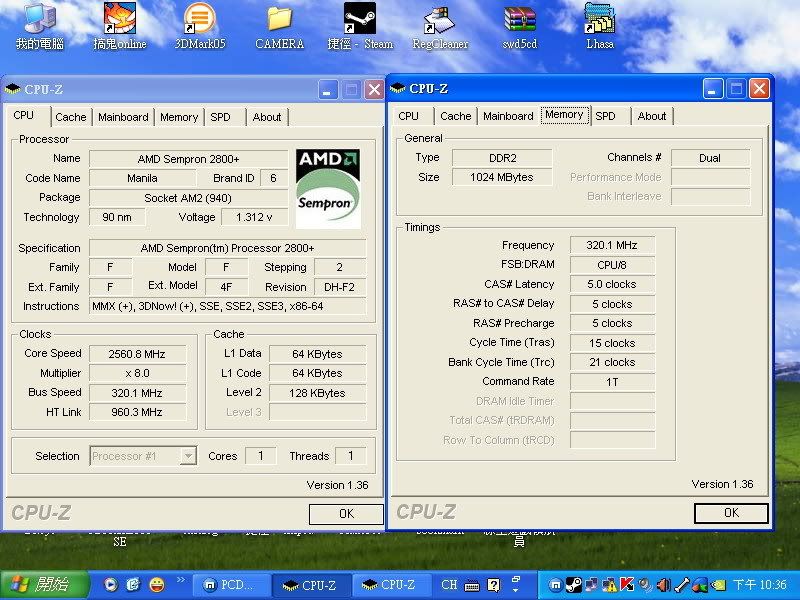Screen dimensions: 800x600
Task: Launch the 搞鬼online desktop shortcut
Action: point(120,27)
